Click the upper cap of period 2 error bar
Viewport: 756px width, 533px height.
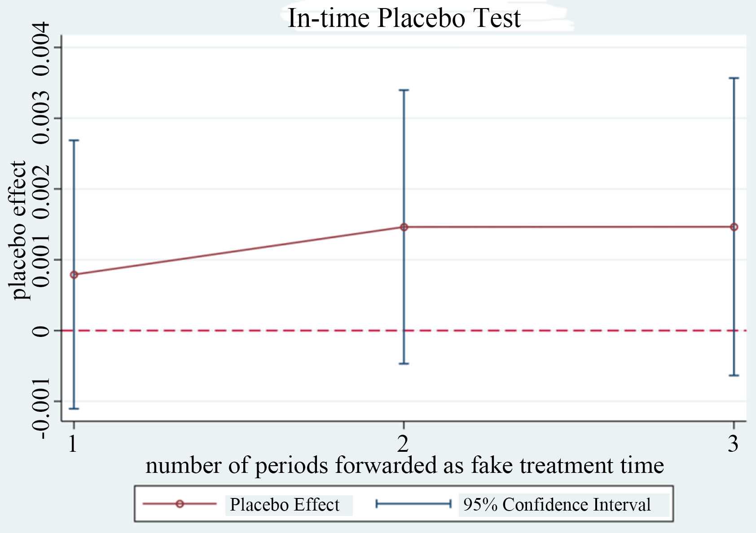[404, 90]
